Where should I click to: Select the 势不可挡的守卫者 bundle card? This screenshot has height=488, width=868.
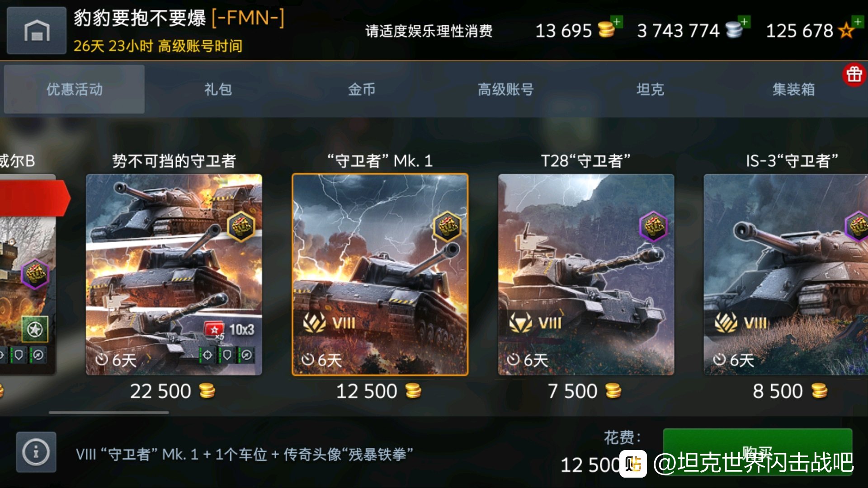click(174, 275)
